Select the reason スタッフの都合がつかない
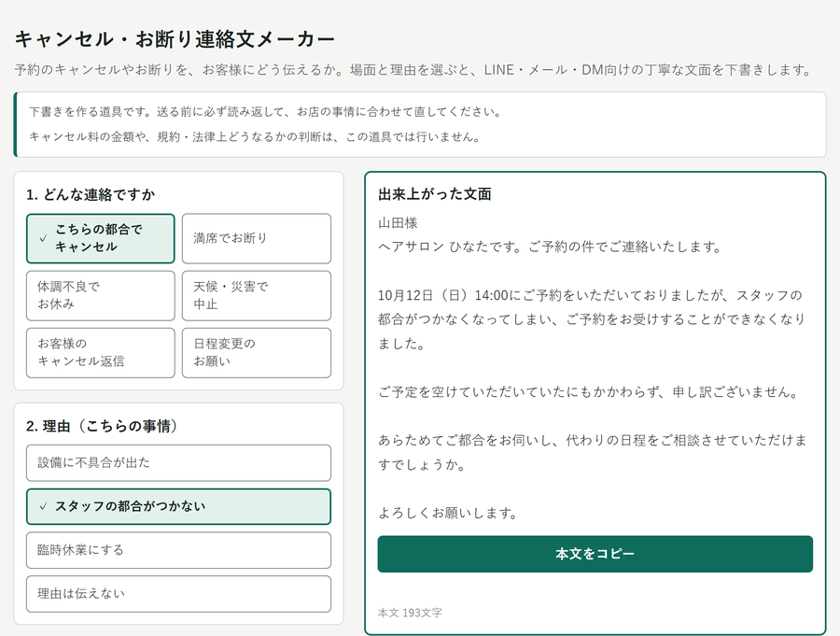840x636 pixels. [178, 507]
